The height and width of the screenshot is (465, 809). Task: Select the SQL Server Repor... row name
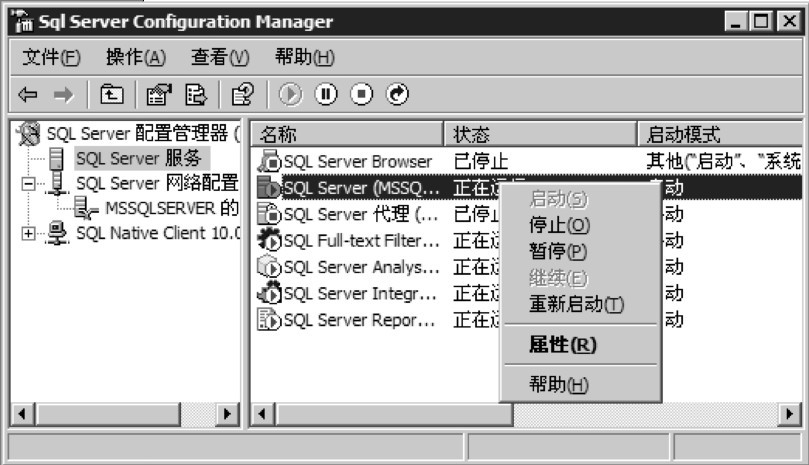click(x=360, y=319)
